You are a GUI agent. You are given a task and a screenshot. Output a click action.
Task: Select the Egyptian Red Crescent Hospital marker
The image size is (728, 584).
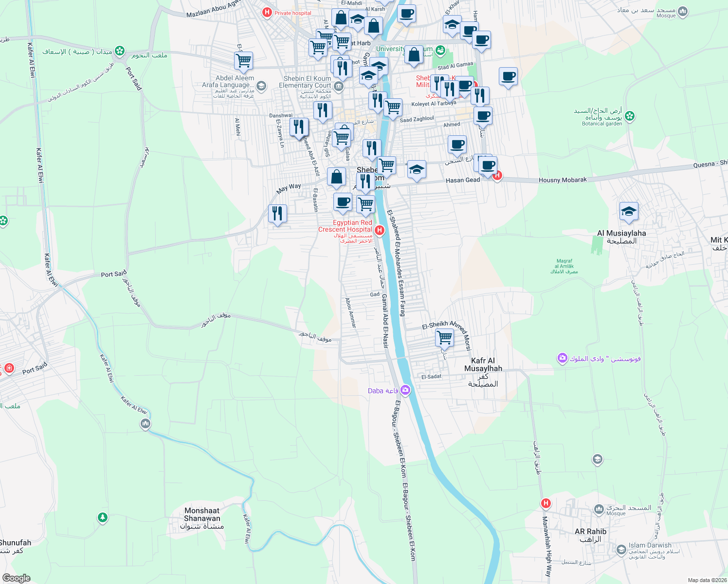[x=380, y=230]
